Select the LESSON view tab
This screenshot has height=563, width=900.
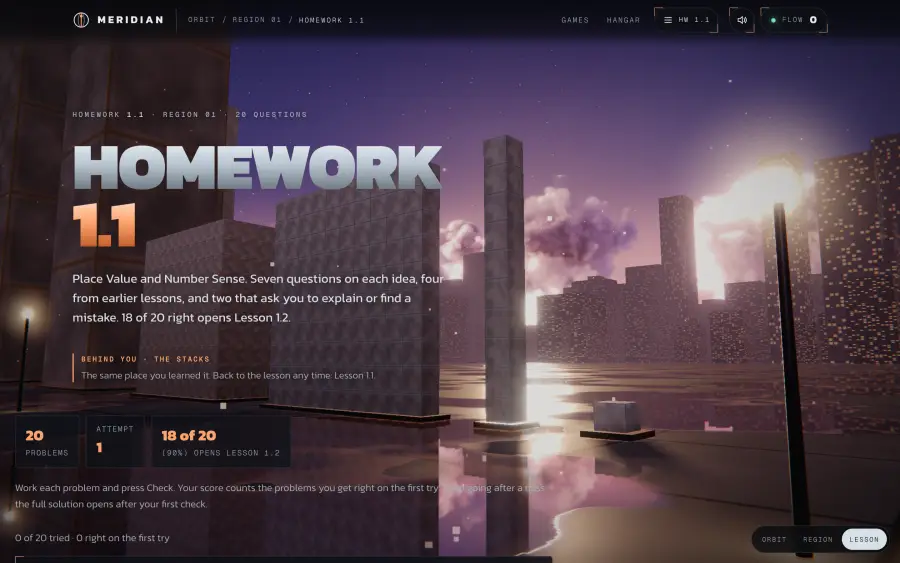[x=864, y=539]
